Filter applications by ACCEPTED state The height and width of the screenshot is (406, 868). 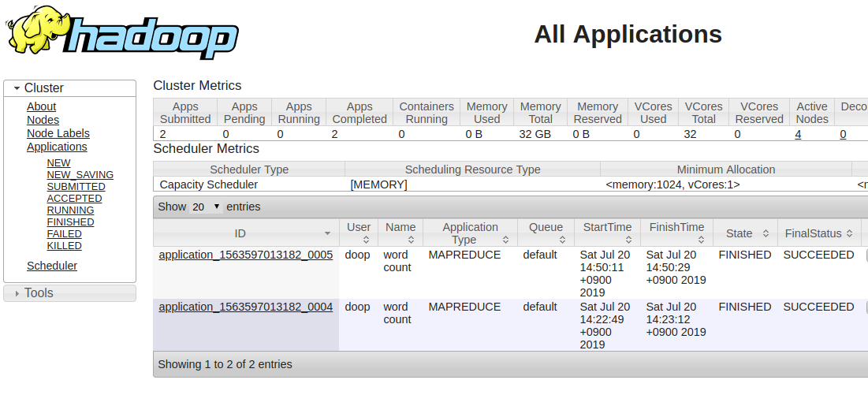(x=74, y=199)
